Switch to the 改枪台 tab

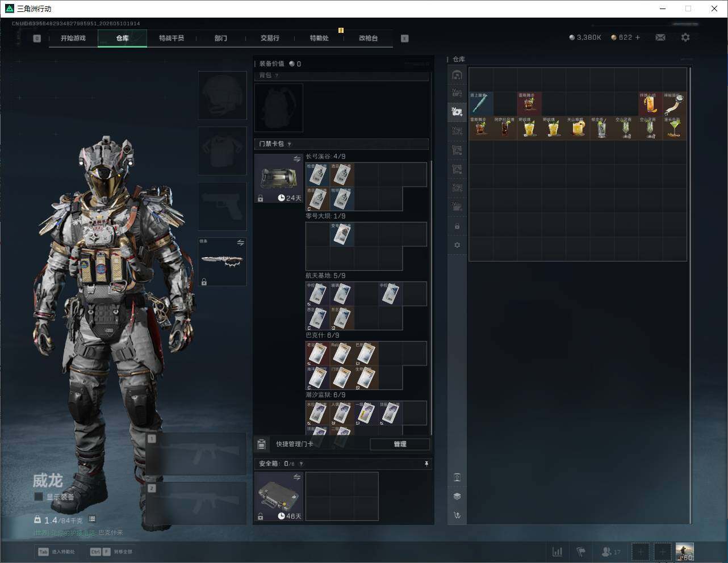368,38
